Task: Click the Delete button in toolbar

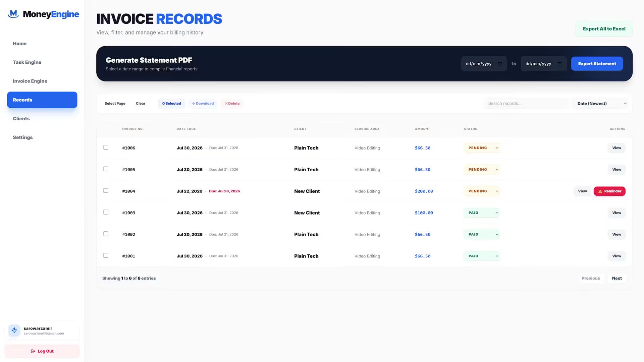Action: [x=232, y=104]
